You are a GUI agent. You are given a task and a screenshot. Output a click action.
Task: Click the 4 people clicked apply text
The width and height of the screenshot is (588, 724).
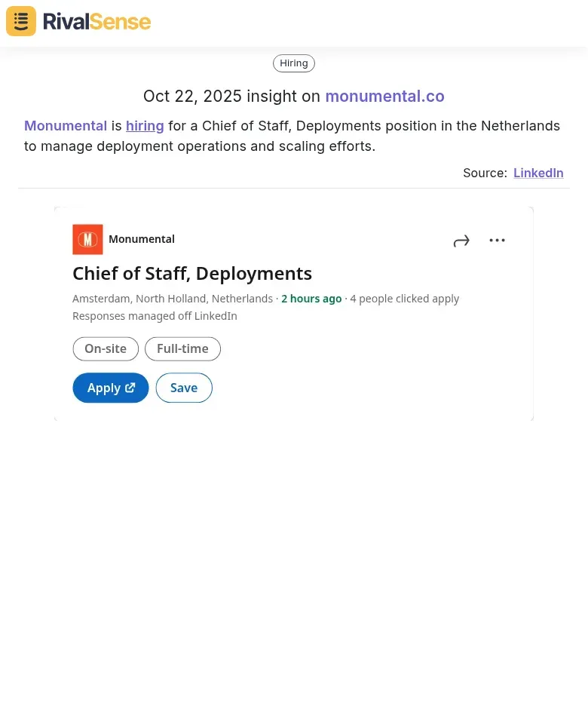click(x=404, y=299)
